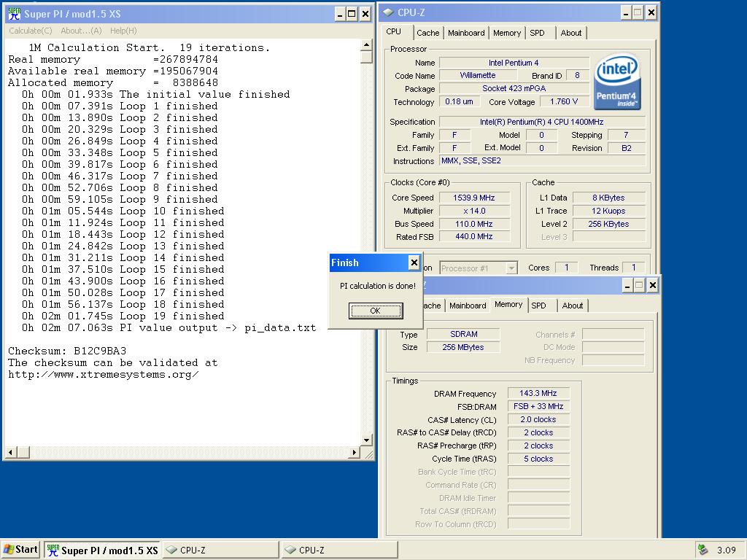Click the Core Speed 1539.9 MHz value
The height and width of the screenshot is (560, 747).
tap(474, 198)
